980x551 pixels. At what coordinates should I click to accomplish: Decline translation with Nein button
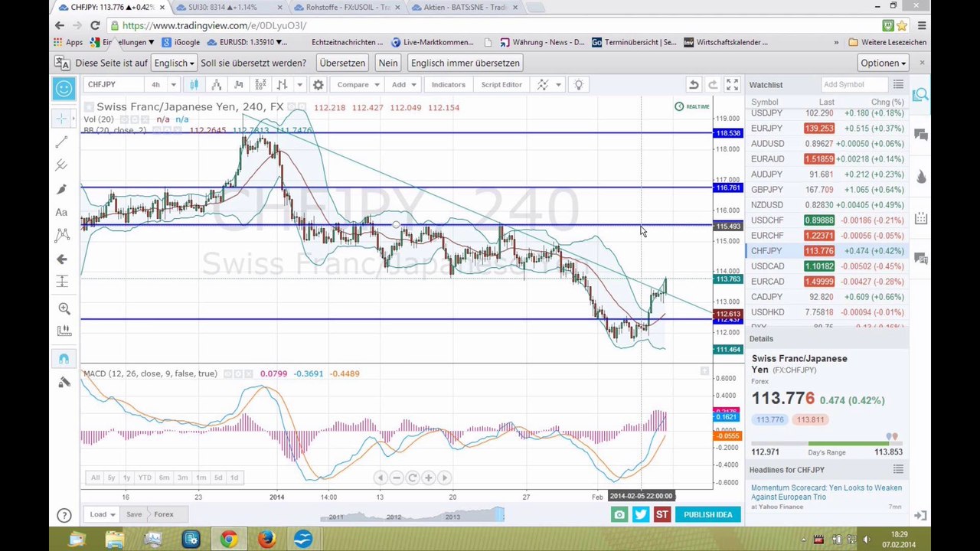tap(388, 63)
